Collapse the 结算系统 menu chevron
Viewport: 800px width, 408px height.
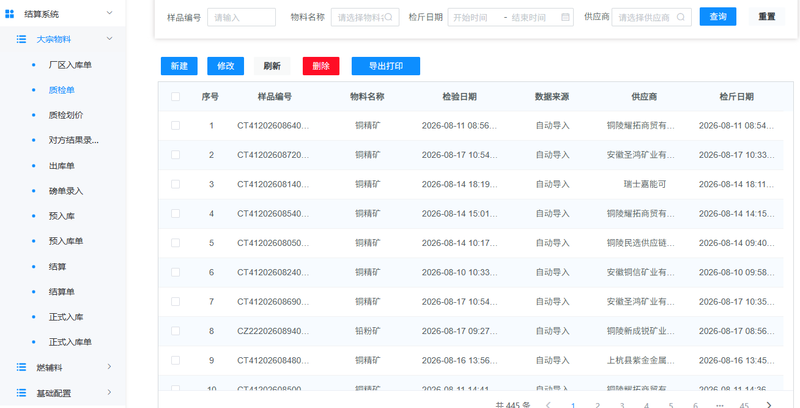tap(109, 12)
